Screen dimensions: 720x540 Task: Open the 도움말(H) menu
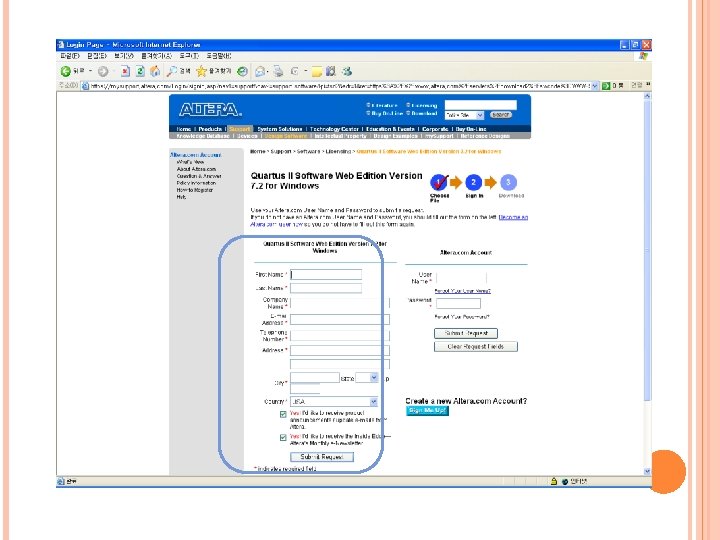pyautogui.click(x=219, y=56)
